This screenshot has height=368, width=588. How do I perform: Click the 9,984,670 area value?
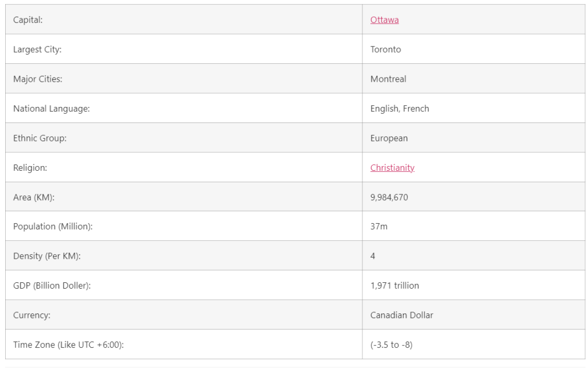[389, 197]
